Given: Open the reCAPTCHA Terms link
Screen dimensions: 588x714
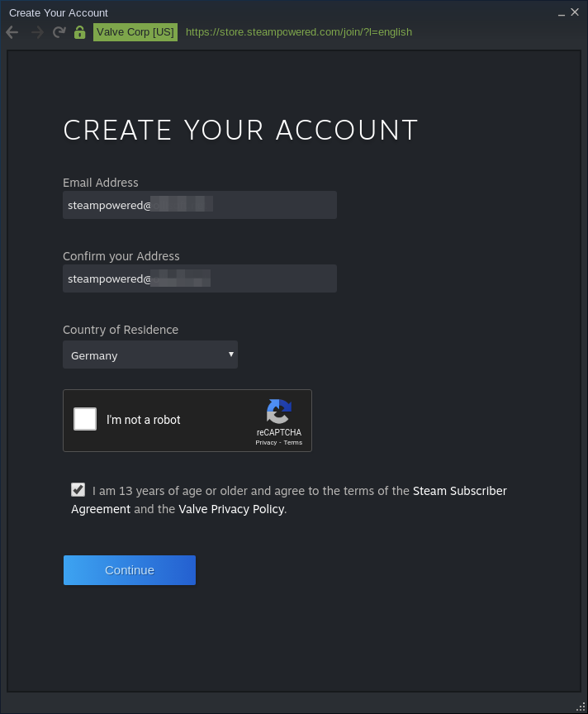Looking at the screenshot, I should pyautogui.click(x=293, y=443).
